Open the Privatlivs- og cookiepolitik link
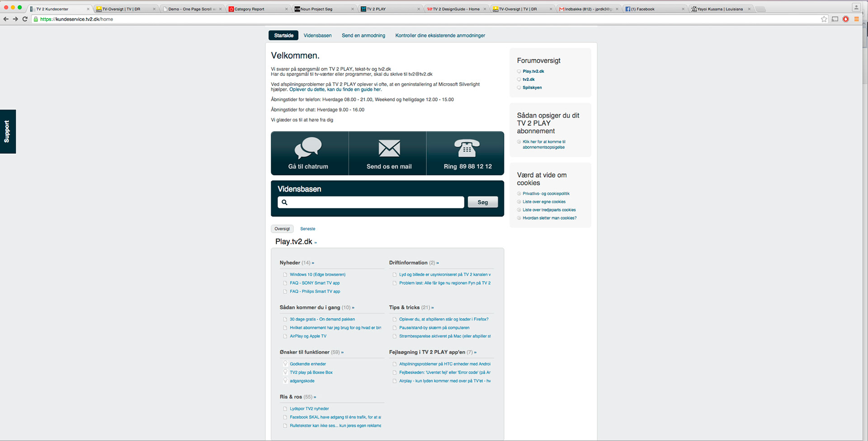This screenshot has height=441, width=868. (546, 193)
